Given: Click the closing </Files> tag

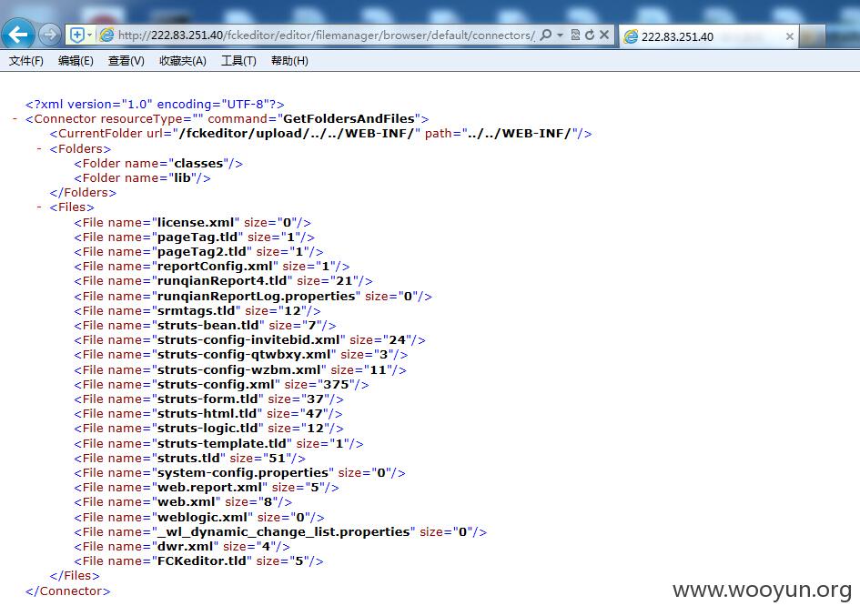Looking at the screenshot, I should pos(75,576).
